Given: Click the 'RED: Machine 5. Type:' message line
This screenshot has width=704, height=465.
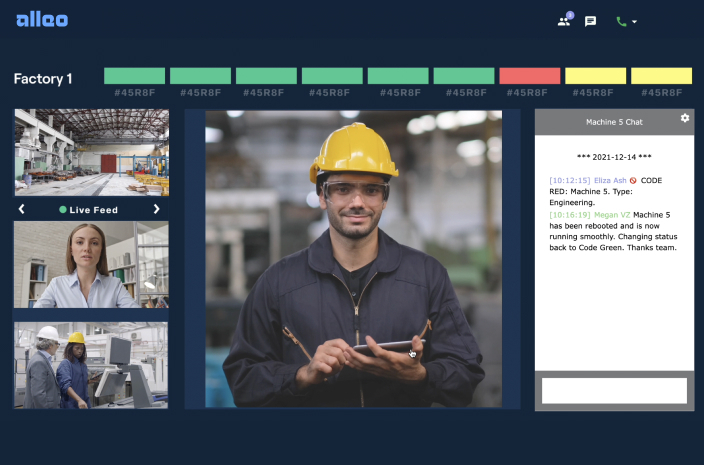Looking at the screenshot, I should coord(591,192).
